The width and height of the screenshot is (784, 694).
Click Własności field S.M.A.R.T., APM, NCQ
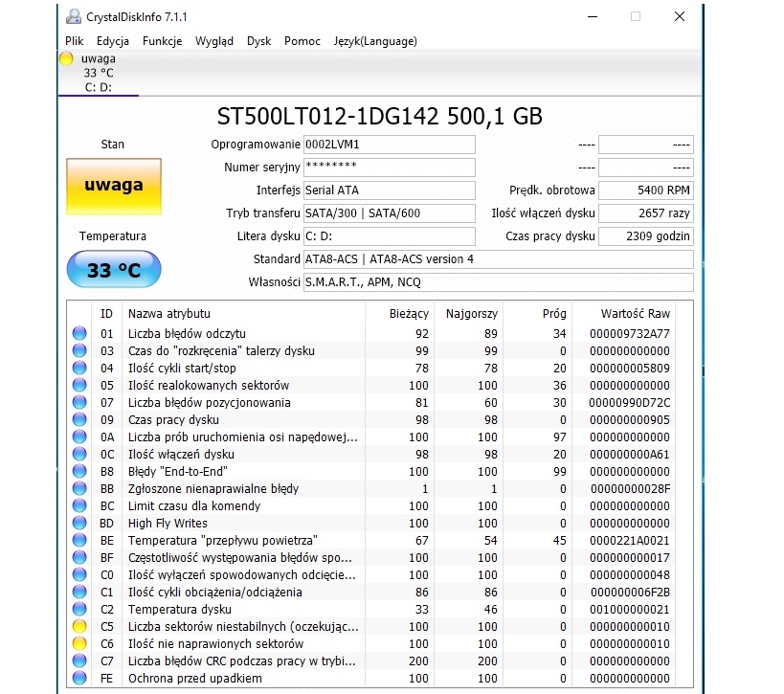[498, 282]
